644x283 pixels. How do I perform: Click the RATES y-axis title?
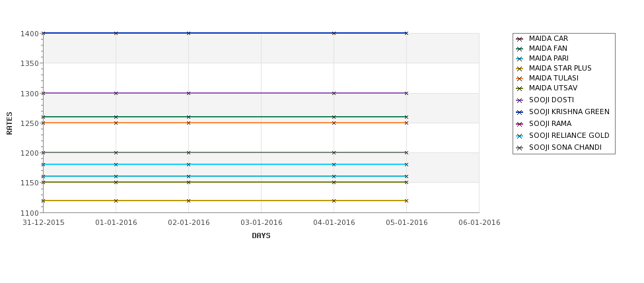coord(9,123)
